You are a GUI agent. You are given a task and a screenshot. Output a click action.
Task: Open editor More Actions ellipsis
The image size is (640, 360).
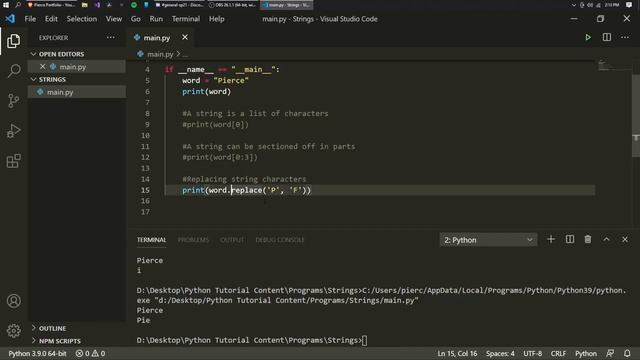[x=625, y=38]
